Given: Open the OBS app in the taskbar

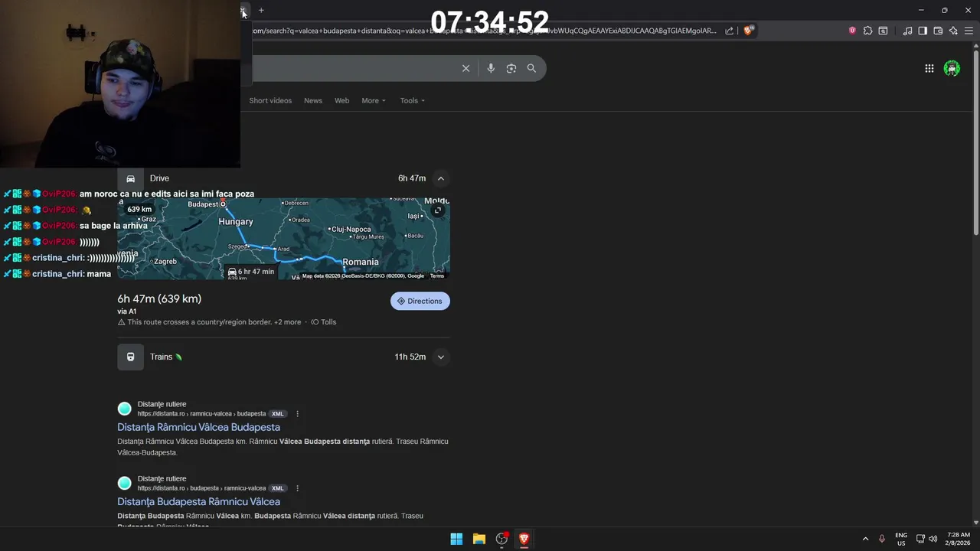Looking at the screenshot, I should pos(501,539).
